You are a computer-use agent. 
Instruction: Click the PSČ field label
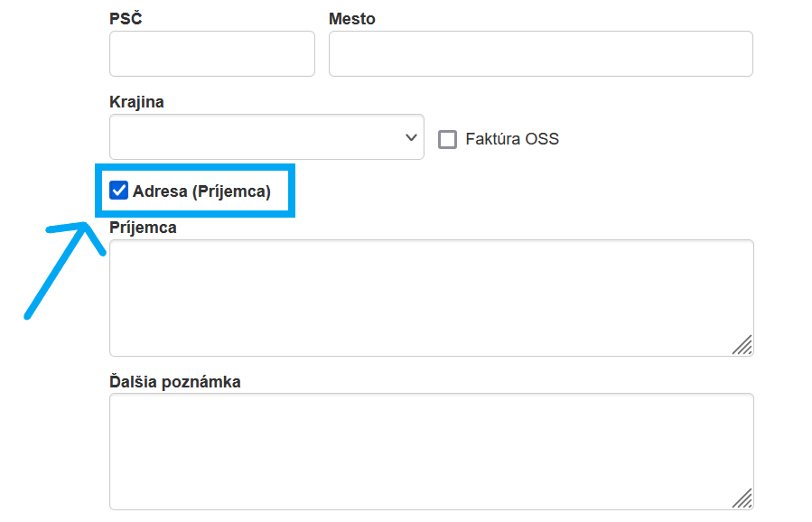click(126, 19)
